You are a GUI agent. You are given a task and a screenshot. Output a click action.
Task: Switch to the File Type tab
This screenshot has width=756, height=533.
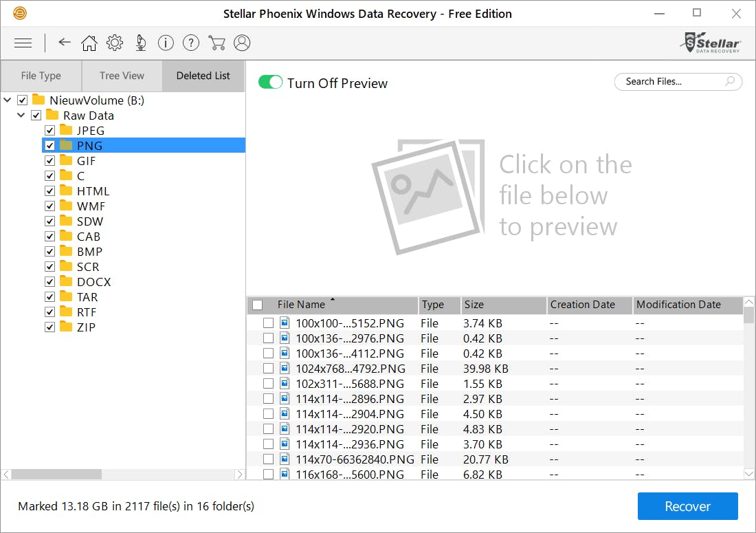[41, 76]
